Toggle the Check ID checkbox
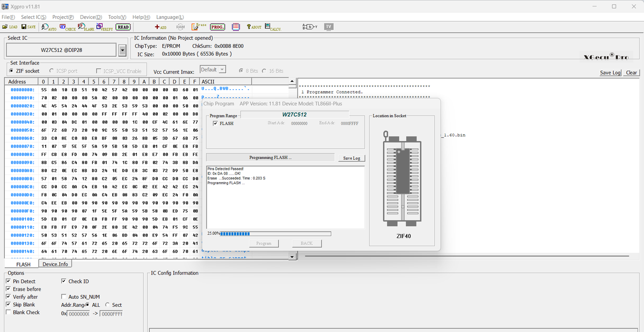 [x=64, y=281]
